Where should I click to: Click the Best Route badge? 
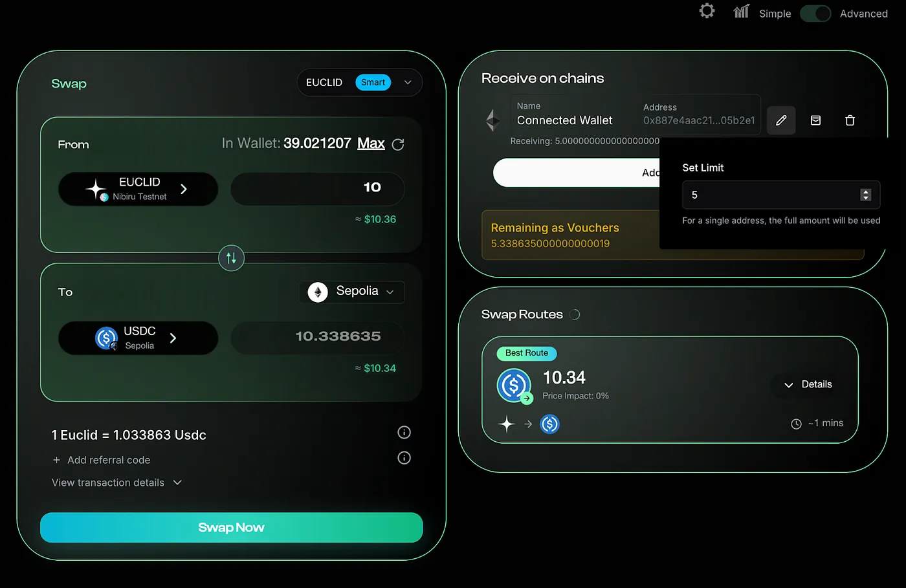pos(527,353)
